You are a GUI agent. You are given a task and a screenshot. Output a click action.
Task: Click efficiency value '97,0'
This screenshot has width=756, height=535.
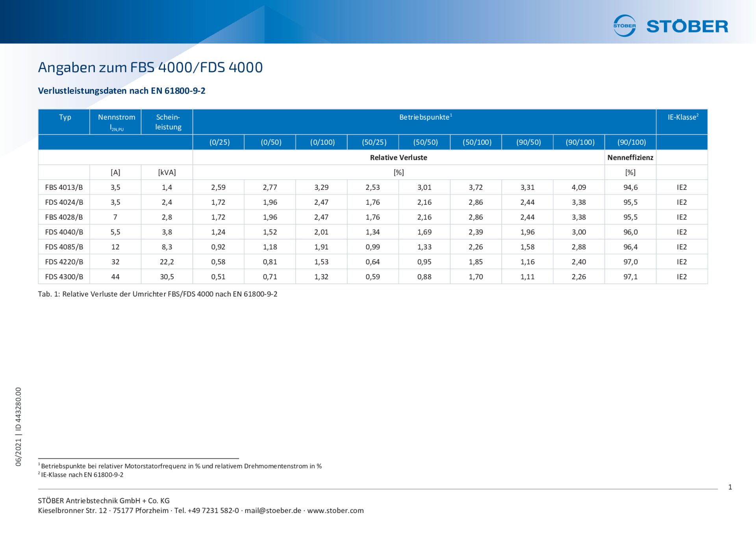[x=630, y=262]
